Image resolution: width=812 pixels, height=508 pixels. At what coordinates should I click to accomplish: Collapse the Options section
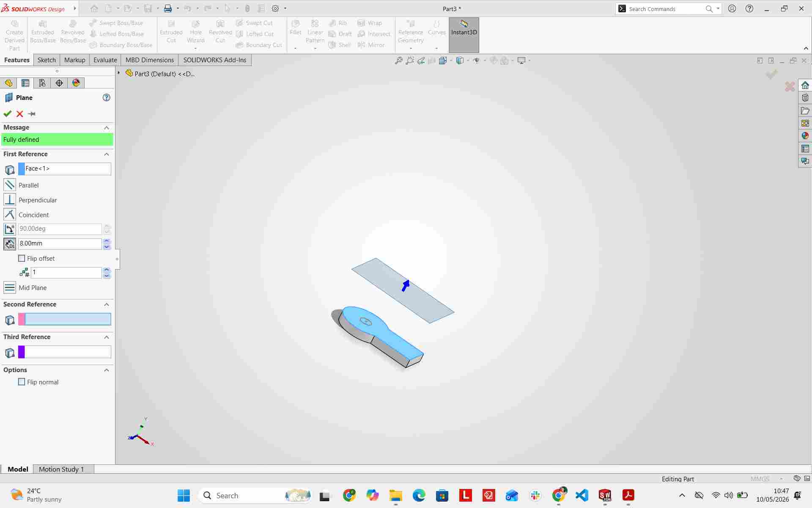click(x=107, y=370)
